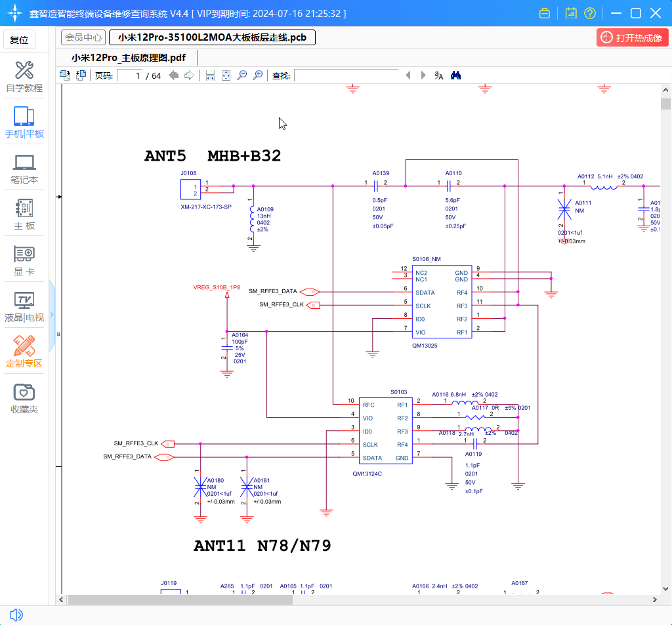Toggle the speaker sound icon at bottom left
The height and width of the screenshot is (625, 672).
[x=16, y=615]
